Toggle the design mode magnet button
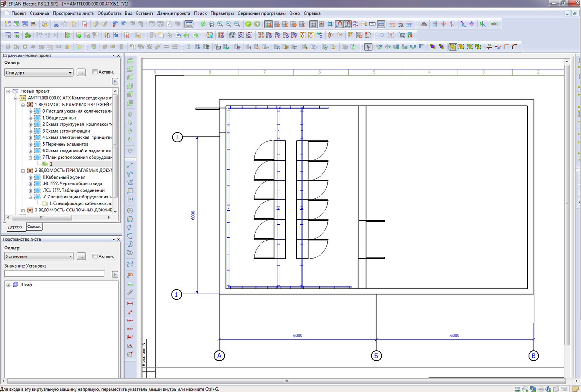Viewport: 581px width, 392px height. point(348,24)
